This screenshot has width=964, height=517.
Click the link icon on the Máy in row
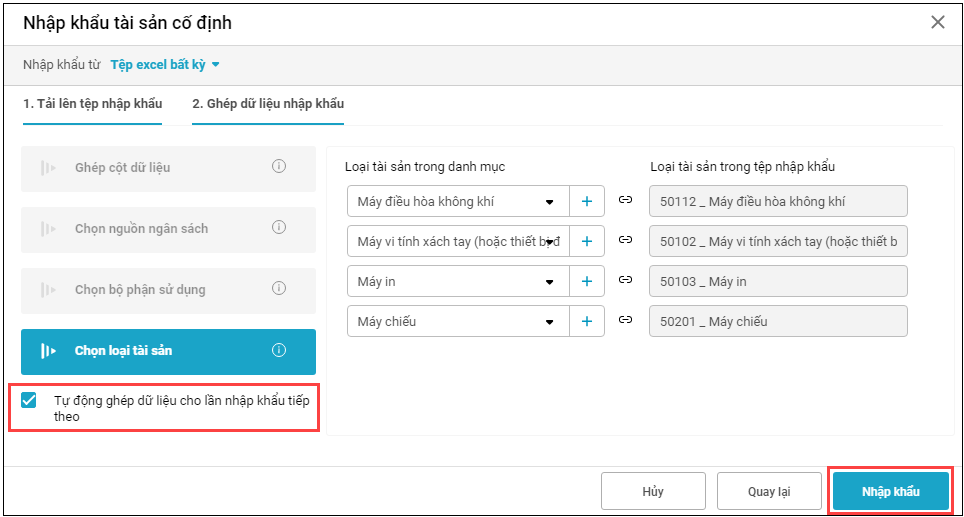point(626,281)
